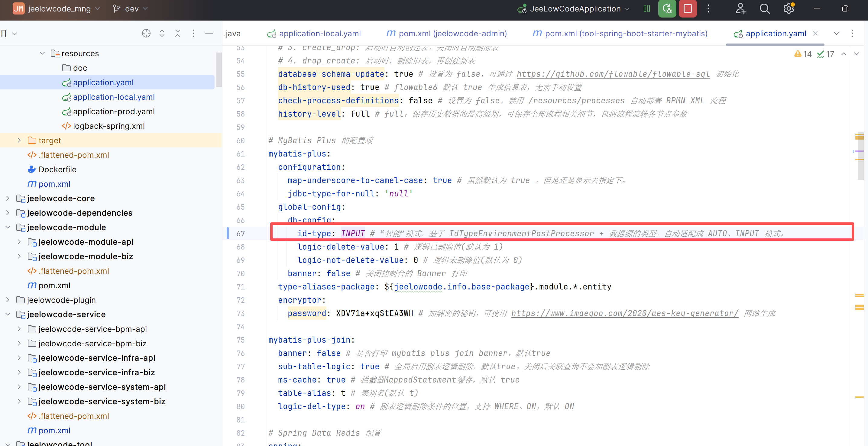
Task: Open the JeeLowCodeApplication run configuration dropdown
Action: point(575,9)
